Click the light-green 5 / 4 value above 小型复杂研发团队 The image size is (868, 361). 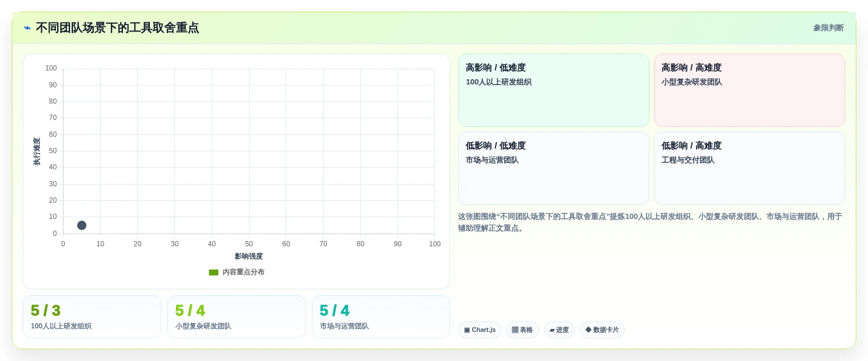[190, 311]
